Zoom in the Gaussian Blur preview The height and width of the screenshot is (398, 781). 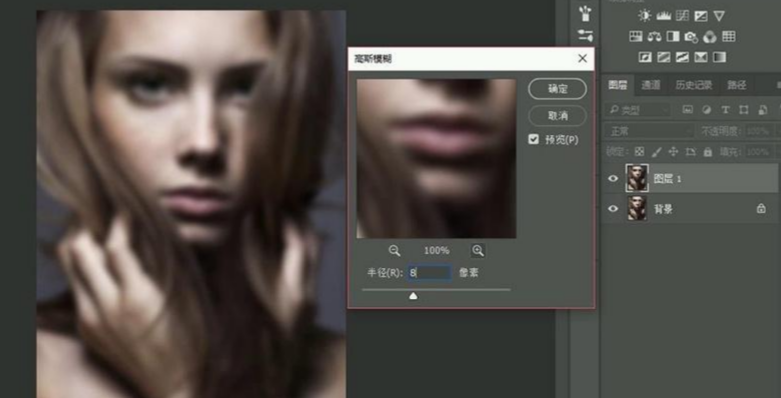(478, 251)
